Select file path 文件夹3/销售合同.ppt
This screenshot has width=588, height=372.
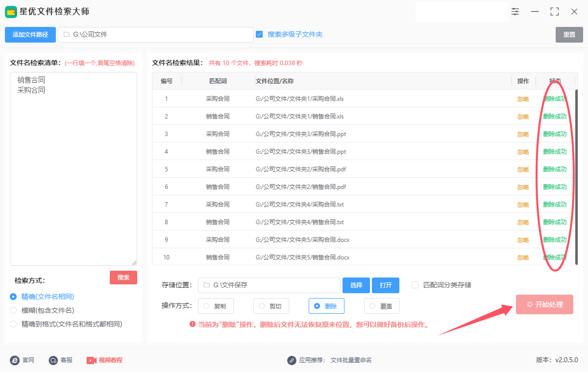pyautogui.click(x=301, y=152)
